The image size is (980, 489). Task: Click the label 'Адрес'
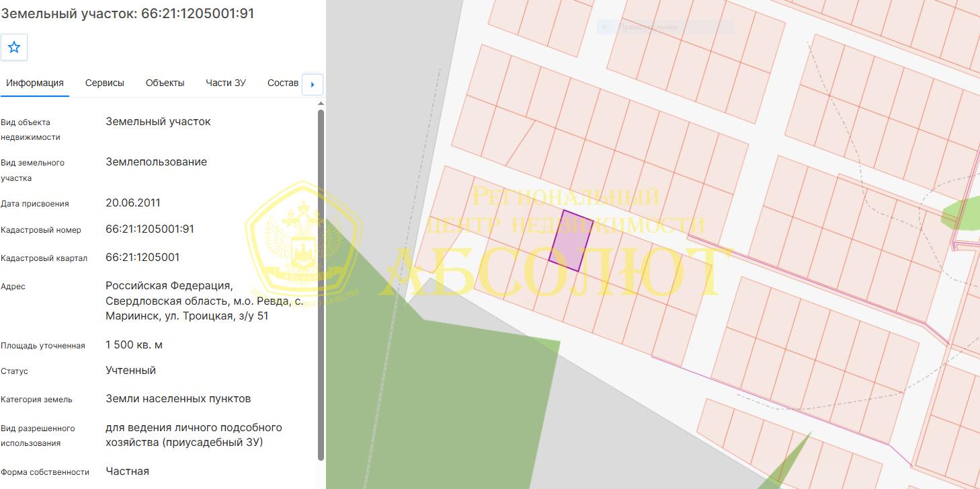[x=13, y=287]
